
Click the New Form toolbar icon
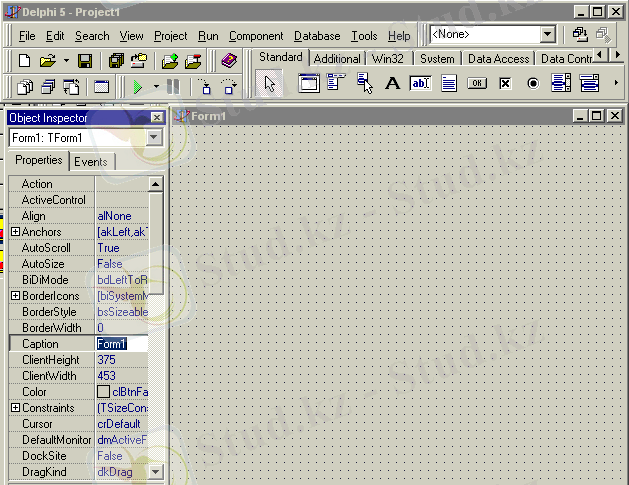(x=101, y=87)
